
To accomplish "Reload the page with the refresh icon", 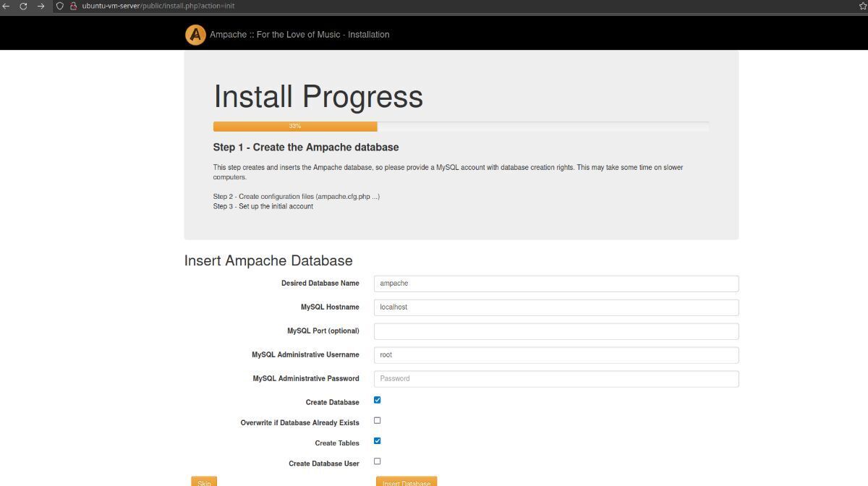I will pyautogui.click(x=23, y=6).
